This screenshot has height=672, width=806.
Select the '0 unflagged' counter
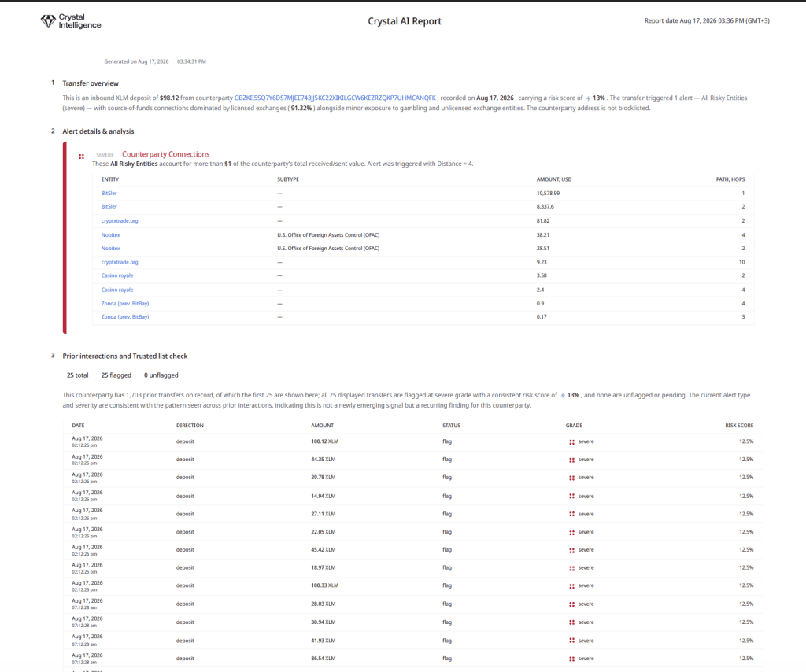click(x=161, y=375)
